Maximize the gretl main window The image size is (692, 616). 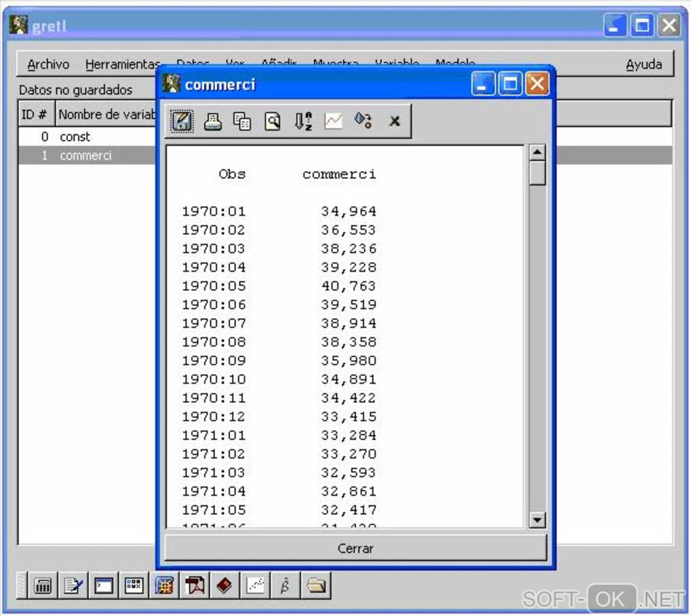coord(642,25)
